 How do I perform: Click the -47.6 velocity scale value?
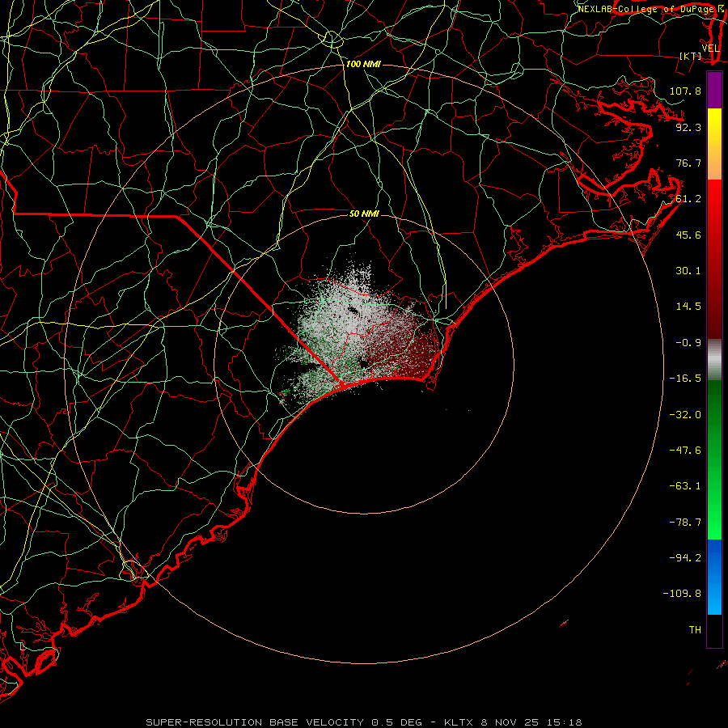tap(685, 451)
